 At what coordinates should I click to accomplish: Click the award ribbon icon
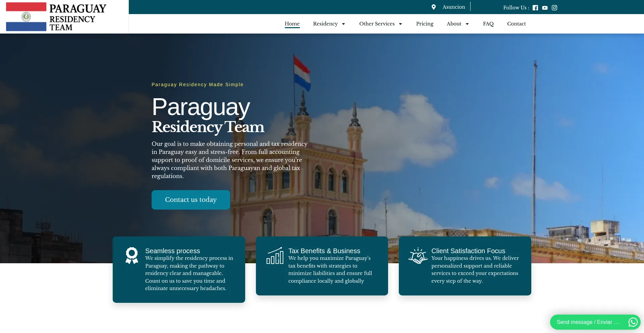click(x=132, y=256)
